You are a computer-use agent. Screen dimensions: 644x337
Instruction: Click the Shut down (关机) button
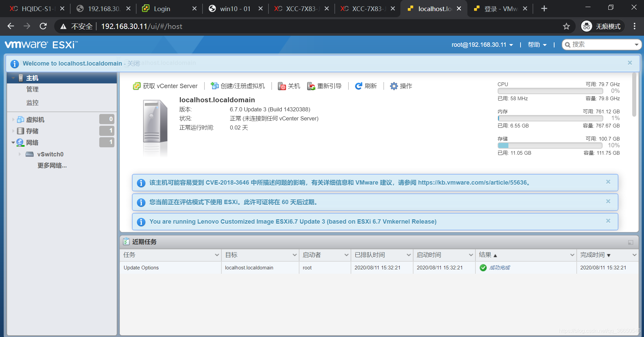[x=289, y=86]
